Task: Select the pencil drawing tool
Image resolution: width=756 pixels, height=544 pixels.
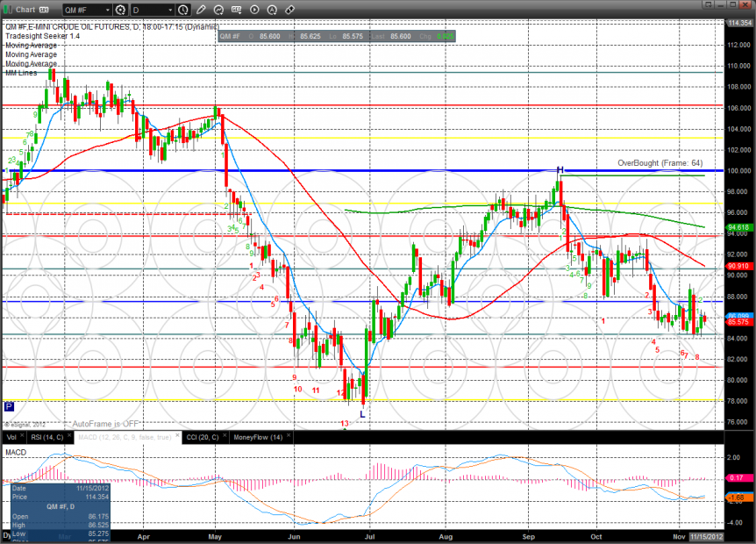Action: 201,10
